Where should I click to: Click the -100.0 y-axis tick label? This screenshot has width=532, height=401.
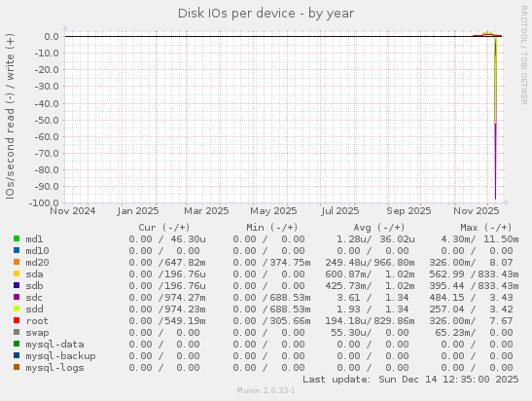(44, 203)
